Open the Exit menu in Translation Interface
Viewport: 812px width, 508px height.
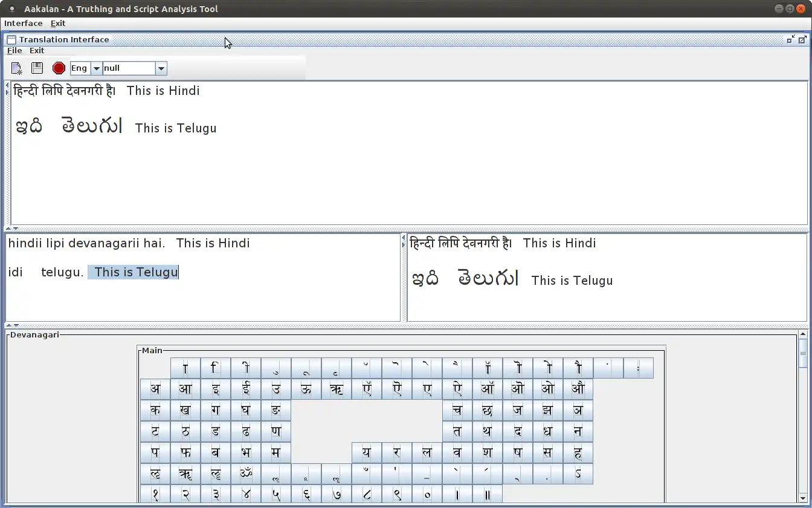coord(37,51)
